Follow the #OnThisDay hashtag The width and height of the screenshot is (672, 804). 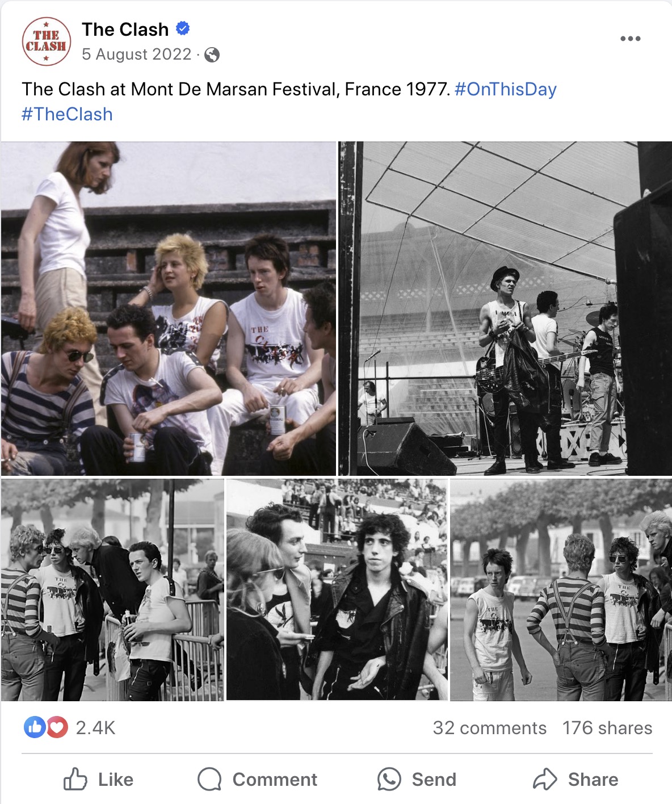pyautogui.click(x=506, y=89)
